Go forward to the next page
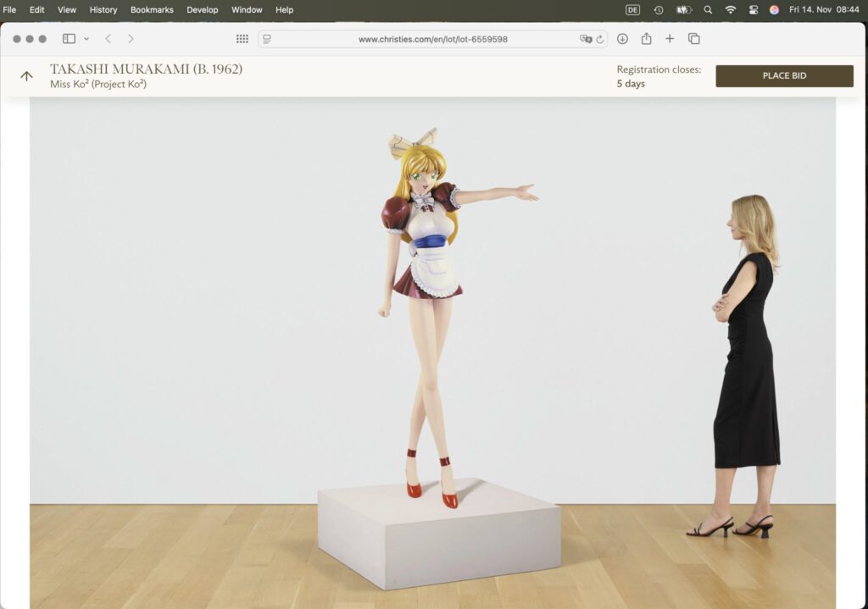The height and width of the screenshot is (609, 868). (x=131, y=39)
